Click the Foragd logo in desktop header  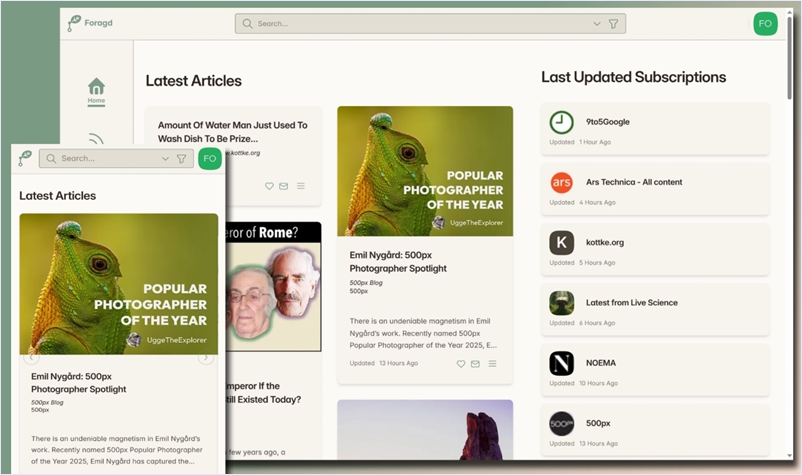tap(90, 24)
